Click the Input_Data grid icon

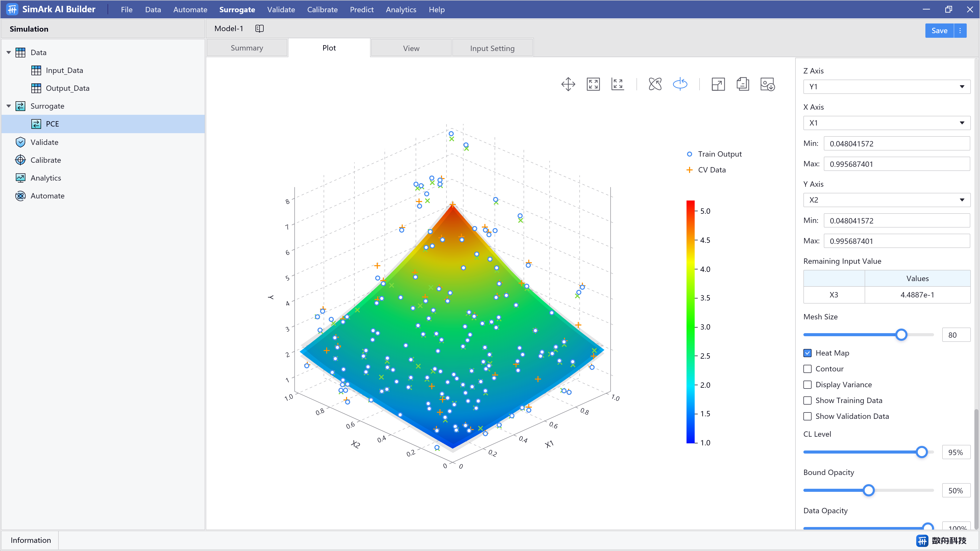coord(36,70)
